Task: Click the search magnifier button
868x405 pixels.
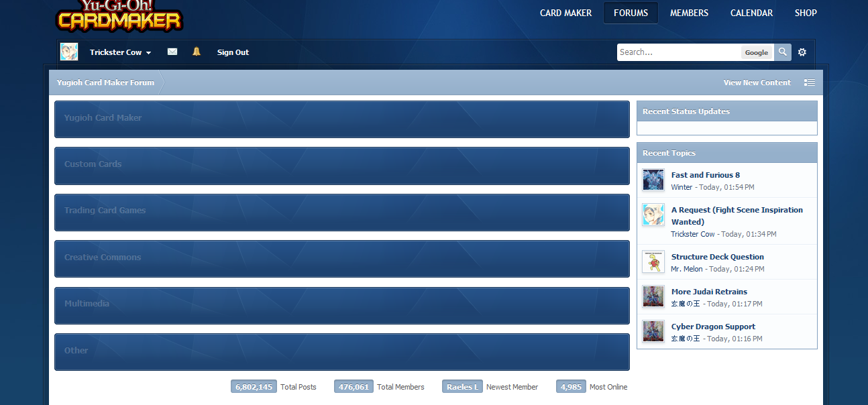Action: pyautogui.click(x=783, y=52)
